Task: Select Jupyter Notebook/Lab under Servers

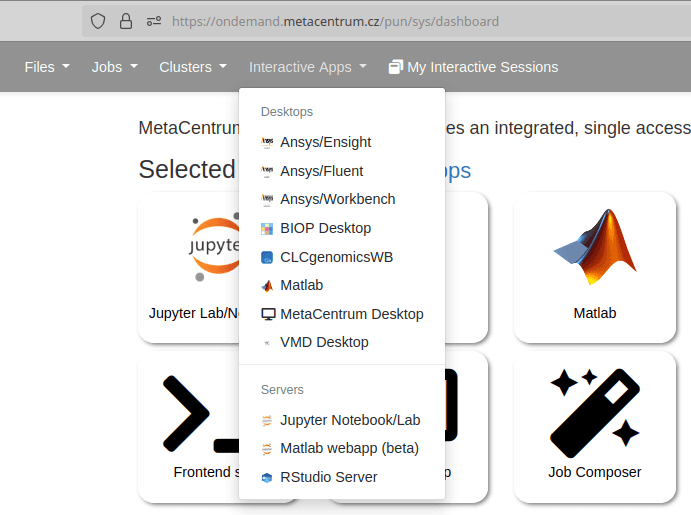Action: pos(349,420)
